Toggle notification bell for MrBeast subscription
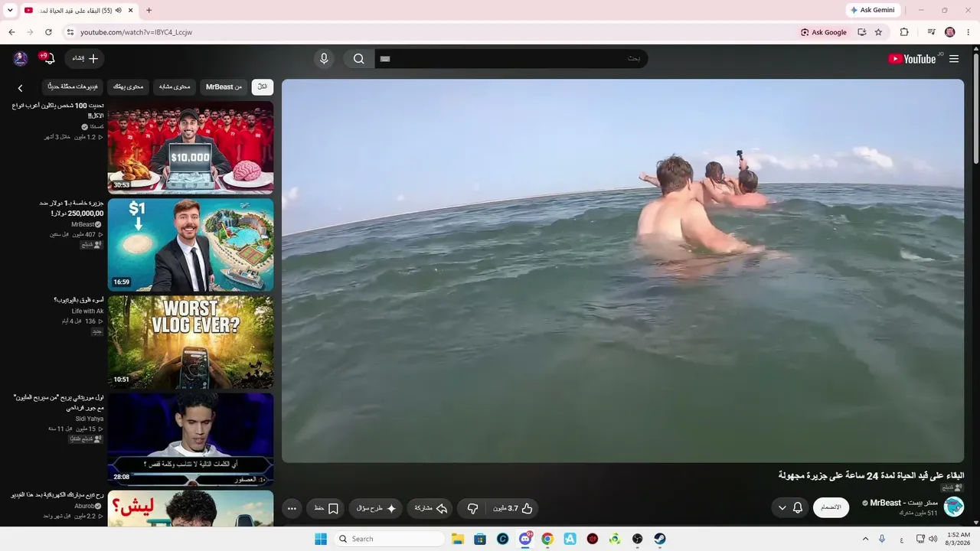 click(x=798, y=507)
